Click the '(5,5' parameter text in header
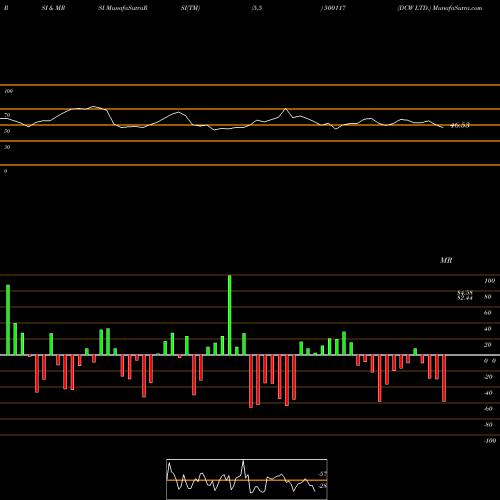The image size is (500, 500). 257,8
